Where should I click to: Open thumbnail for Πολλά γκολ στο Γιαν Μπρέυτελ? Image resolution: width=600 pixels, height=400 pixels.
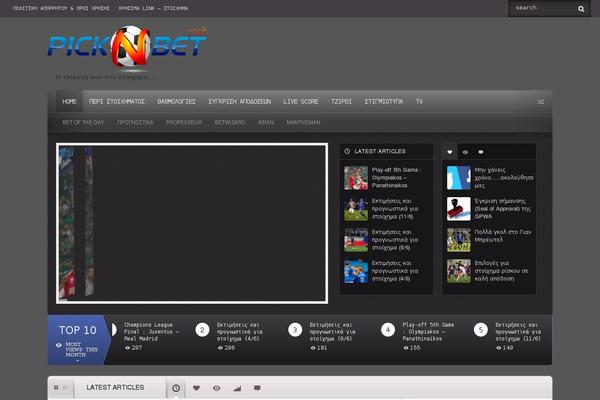point(459,240)
